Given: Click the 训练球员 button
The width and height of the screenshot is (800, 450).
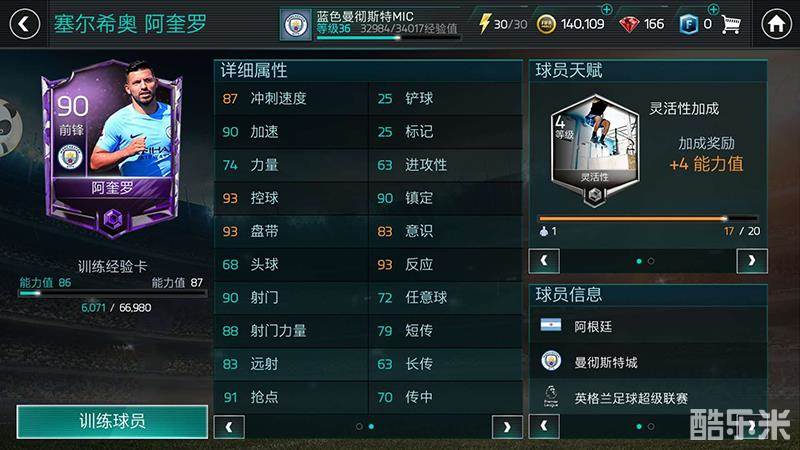Looking at the screenshot, I should (x=112, y=421).
